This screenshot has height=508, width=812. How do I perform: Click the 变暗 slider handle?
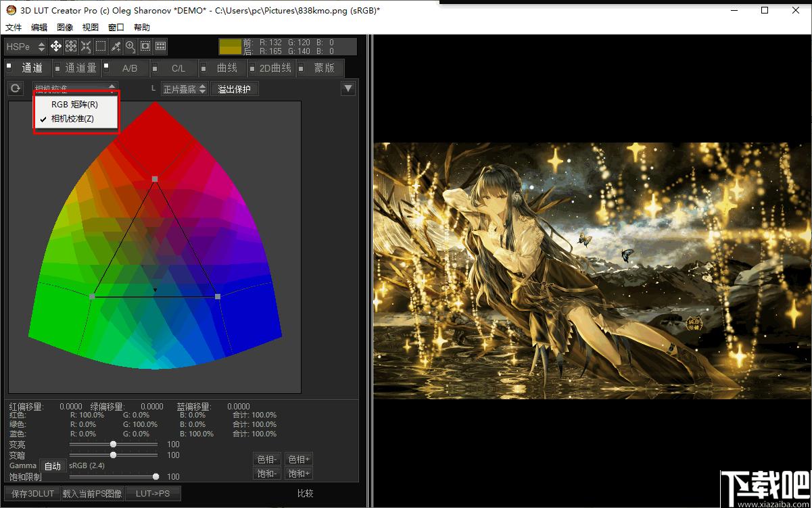tap(113, 455)
